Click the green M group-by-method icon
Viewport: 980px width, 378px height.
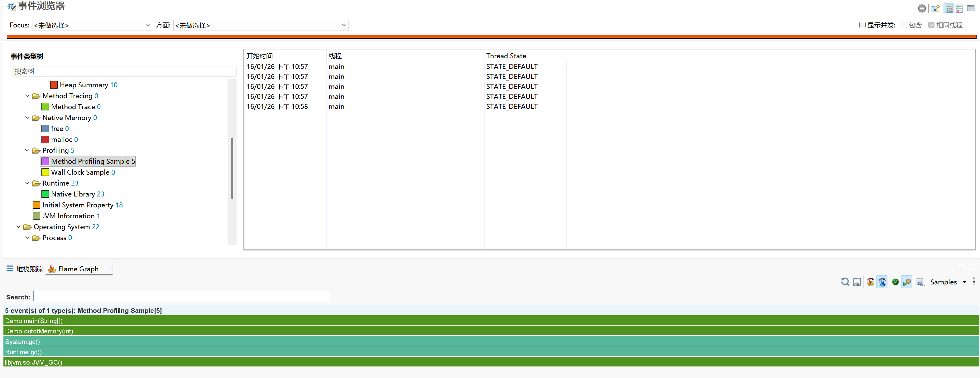895,282
